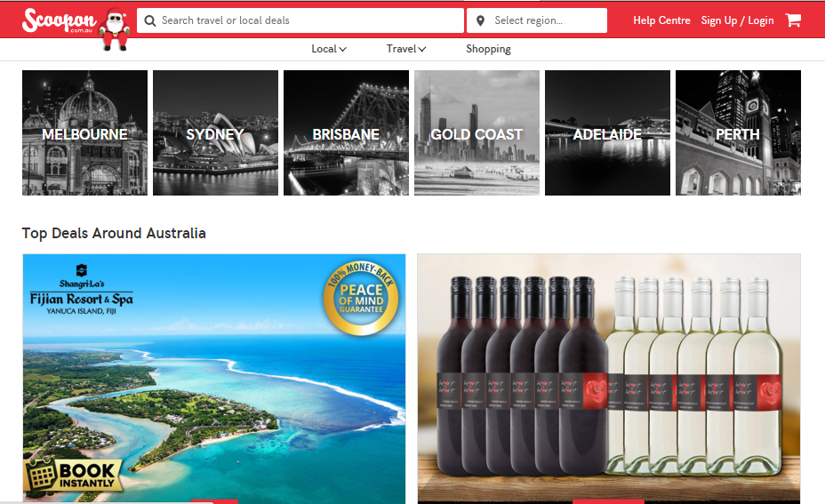Select the Melbourne city tile
Image resolution: width=825 pixels, height=504 pixels.
point(84,132)
